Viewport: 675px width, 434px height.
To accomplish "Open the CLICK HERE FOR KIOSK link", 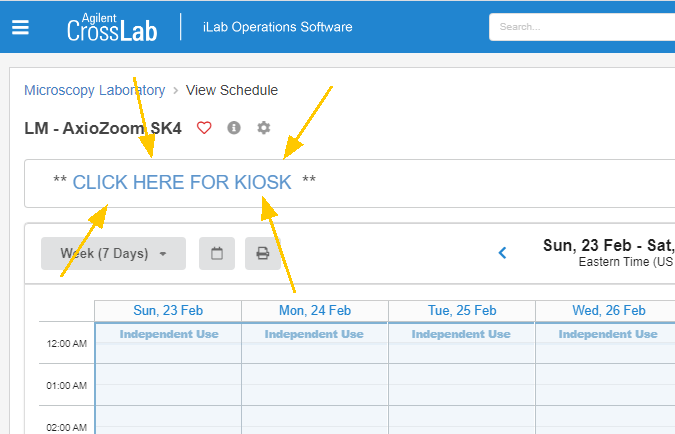I will pos(182,182).
